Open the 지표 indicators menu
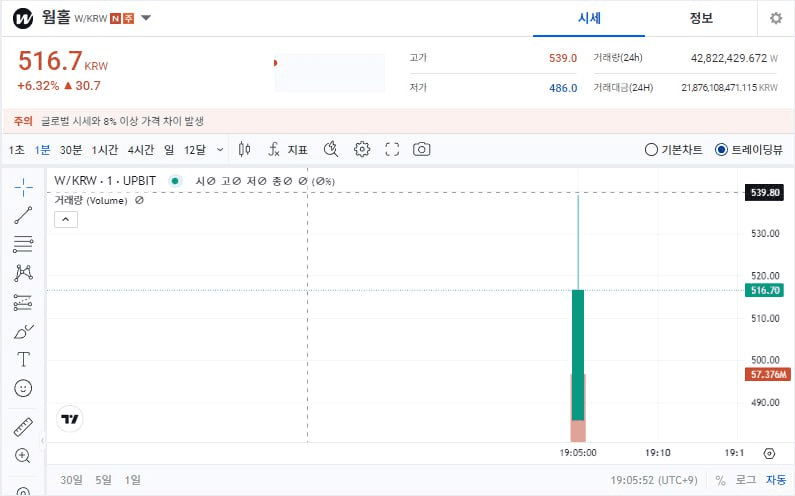795x496 pixels. pyautogui.click(x=288, y=149)
